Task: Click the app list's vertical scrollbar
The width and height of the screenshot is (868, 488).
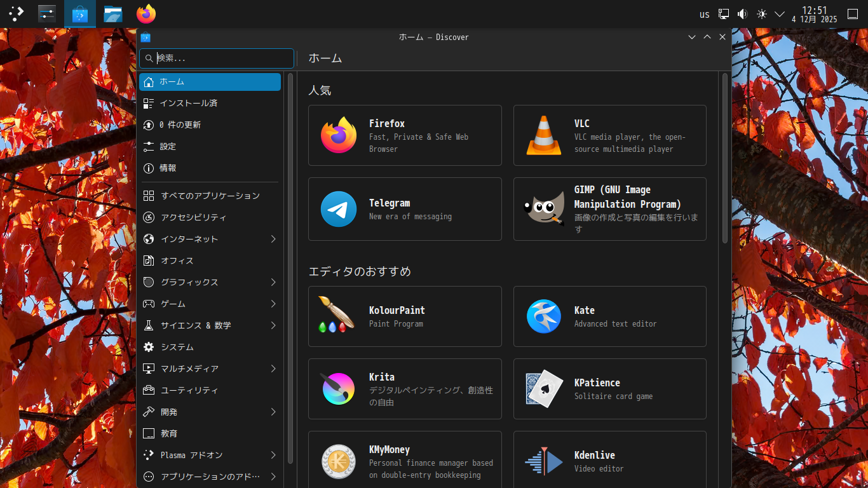Action: [725, 158]
